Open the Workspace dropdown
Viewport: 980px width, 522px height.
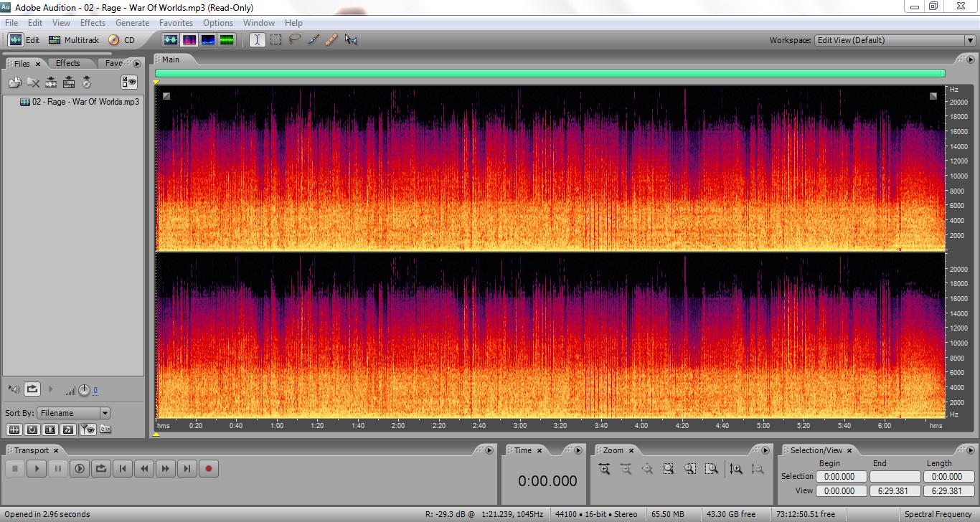[895, 40]
